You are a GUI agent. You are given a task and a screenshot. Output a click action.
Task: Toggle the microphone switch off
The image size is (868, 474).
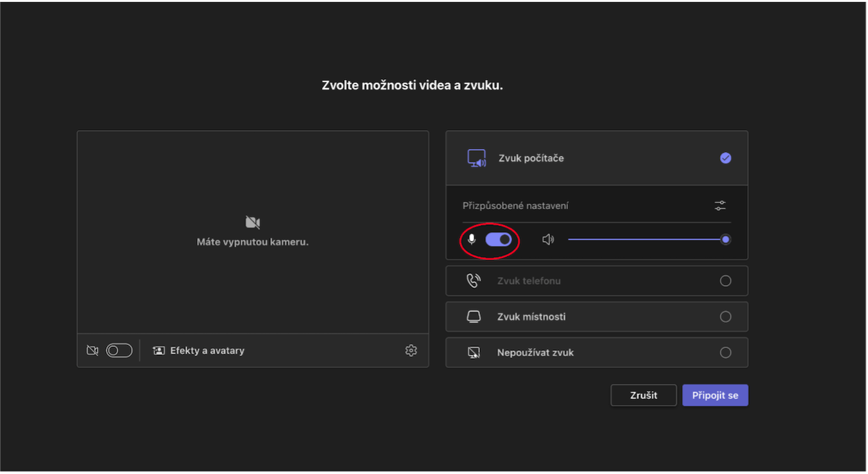[499, 240]
